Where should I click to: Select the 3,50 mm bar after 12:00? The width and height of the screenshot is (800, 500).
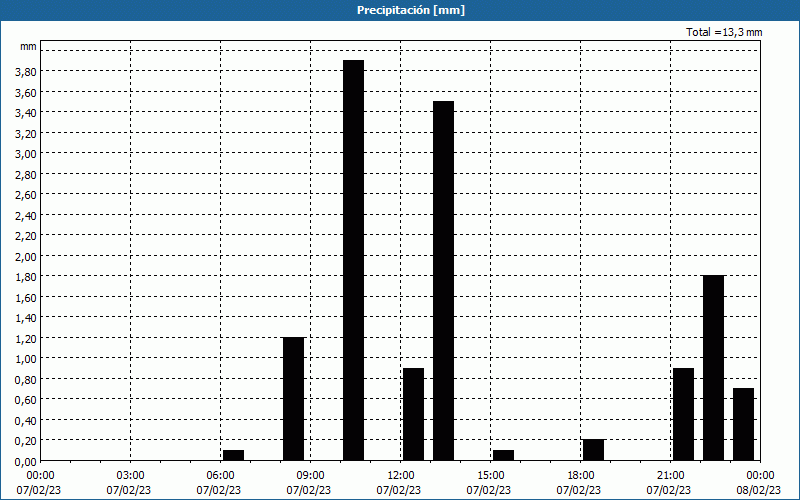pos(443,281)
